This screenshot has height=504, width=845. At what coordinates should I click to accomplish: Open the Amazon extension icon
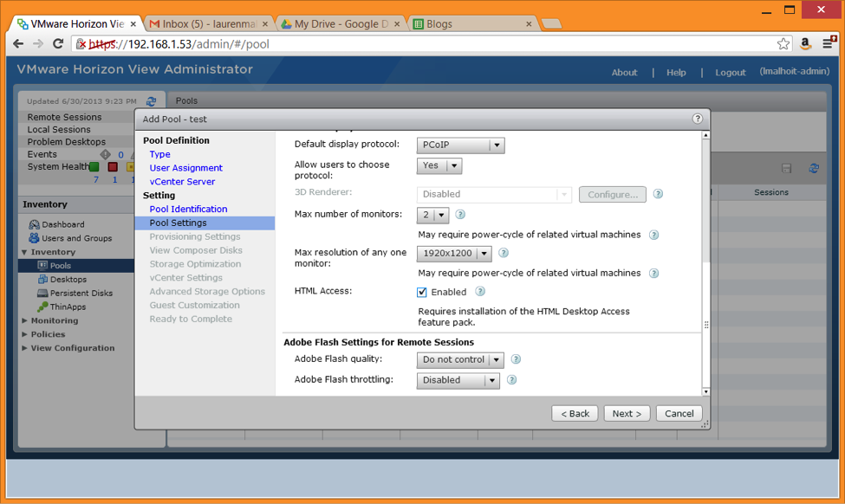pos(805,44)
